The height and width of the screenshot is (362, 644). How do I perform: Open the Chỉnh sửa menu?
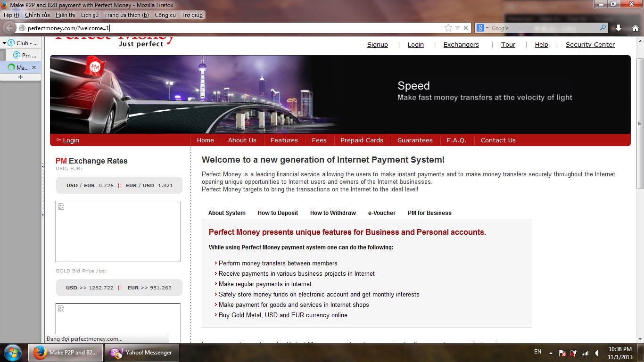point(37,15)
